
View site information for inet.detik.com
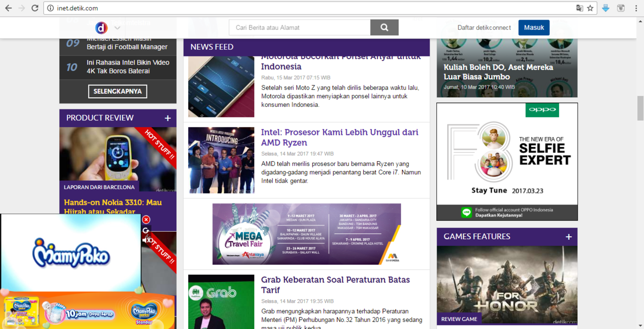[x=50, y=8]
